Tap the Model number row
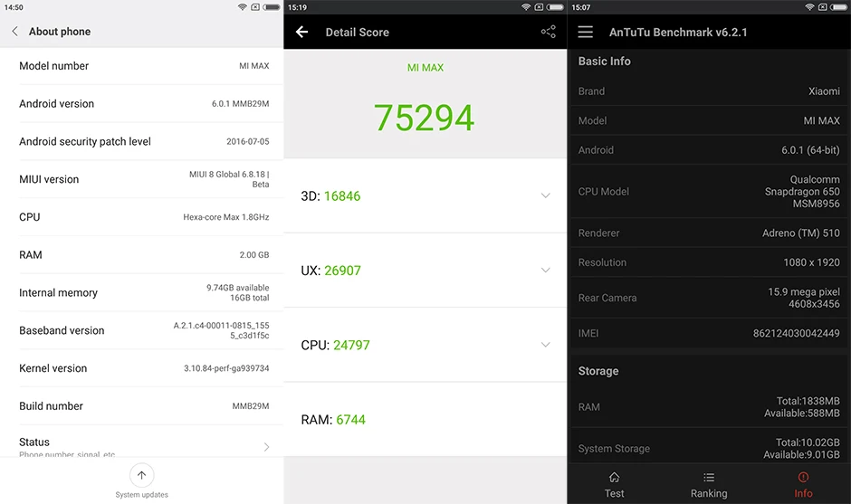This screenshot has height=504, width=851. (141, 66)
